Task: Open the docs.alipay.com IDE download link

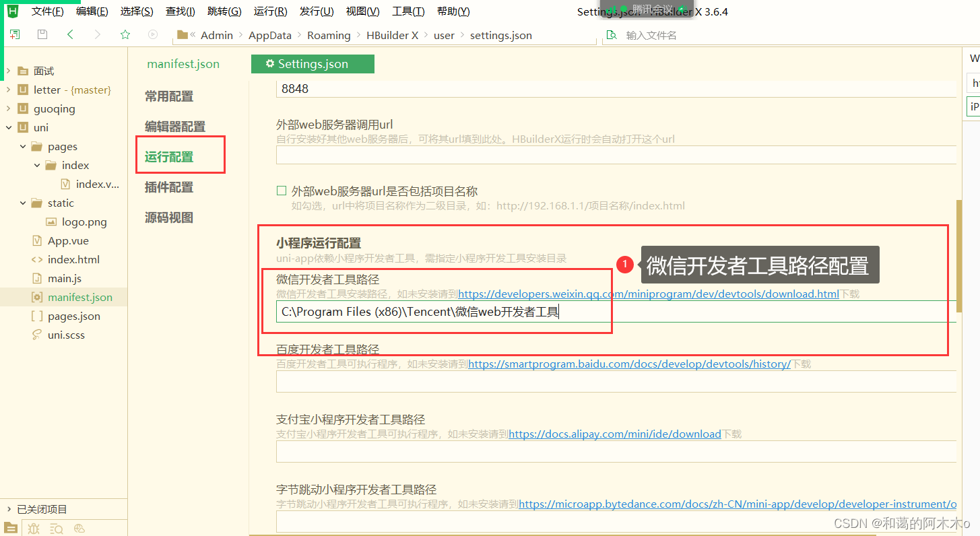Action: 615,434
